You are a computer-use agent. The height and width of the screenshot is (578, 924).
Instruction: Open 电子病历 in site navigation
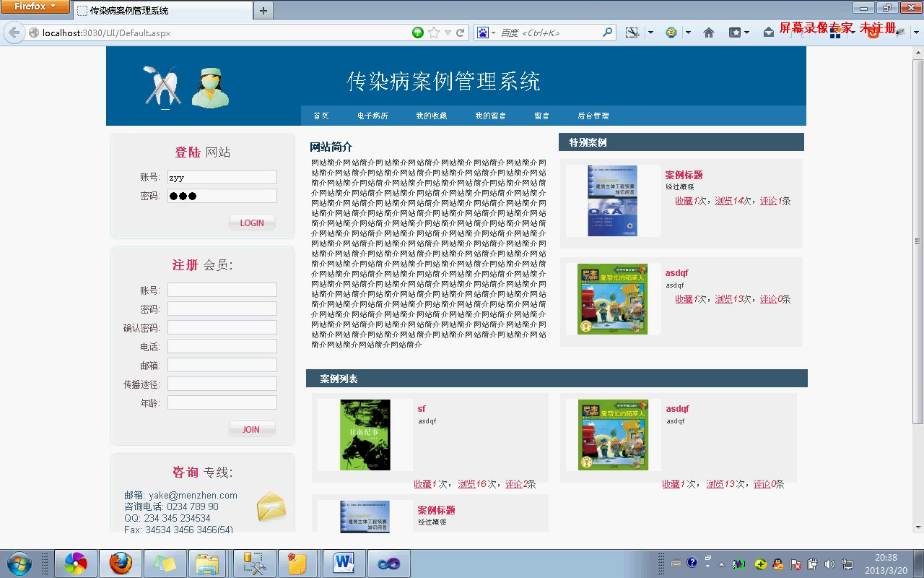[x=372, y=116]
